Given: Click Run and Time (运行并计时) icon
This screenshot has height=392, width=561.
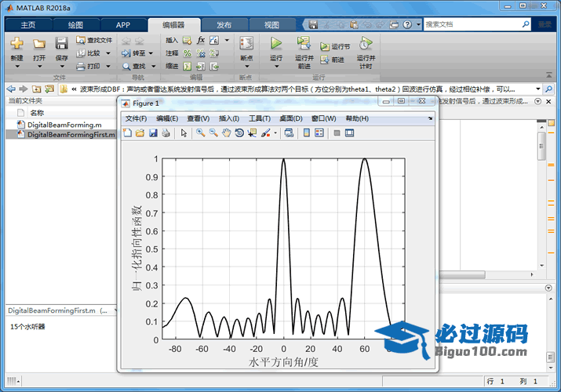Looking at the screenshot, I should click(366, 43).
